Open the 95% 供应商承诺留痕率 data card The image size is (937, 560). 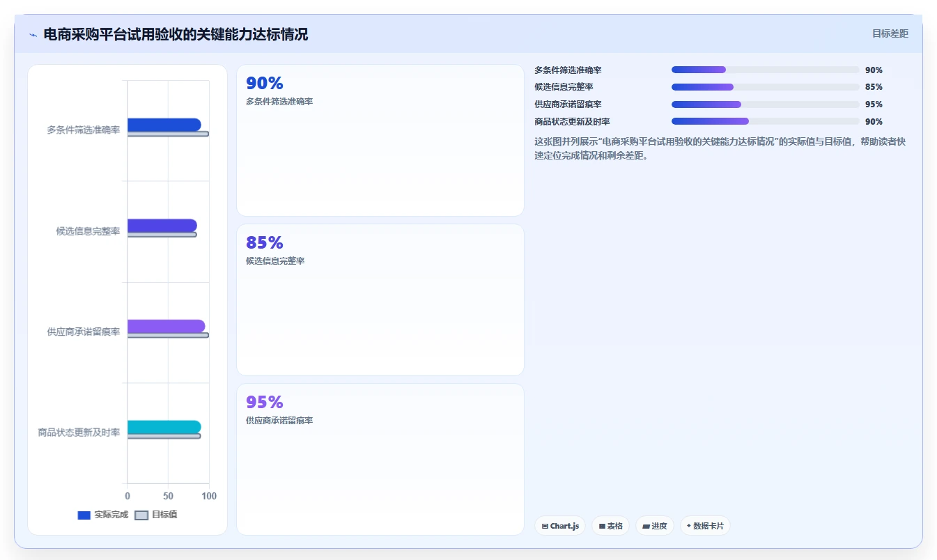(x=380, y=459)
